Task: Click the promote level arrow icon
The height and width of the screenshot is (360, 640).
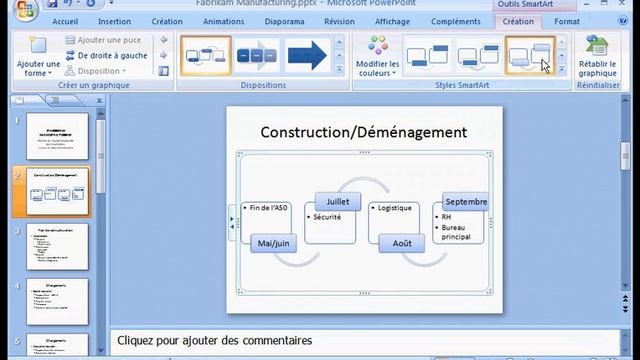Action: (x=164, y=40)
